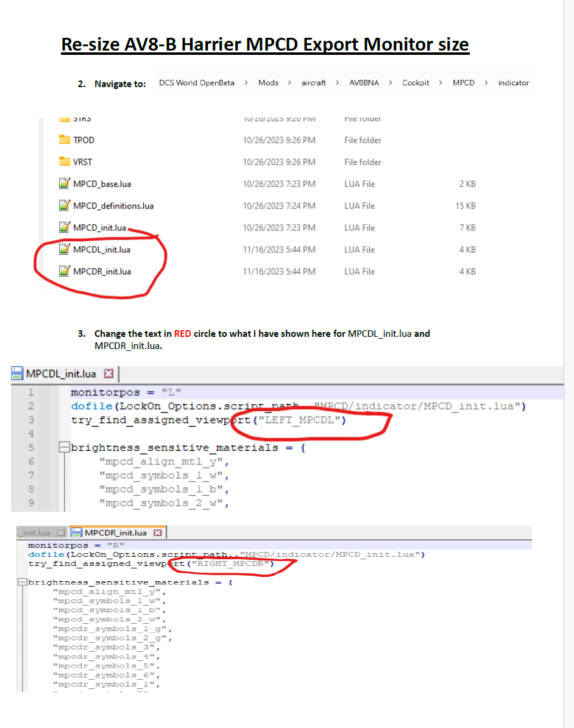Image resolution: width=574 pixels, height=728 pixels.
Task: Click the TPOD folder icon
Action: coord(65,140)
